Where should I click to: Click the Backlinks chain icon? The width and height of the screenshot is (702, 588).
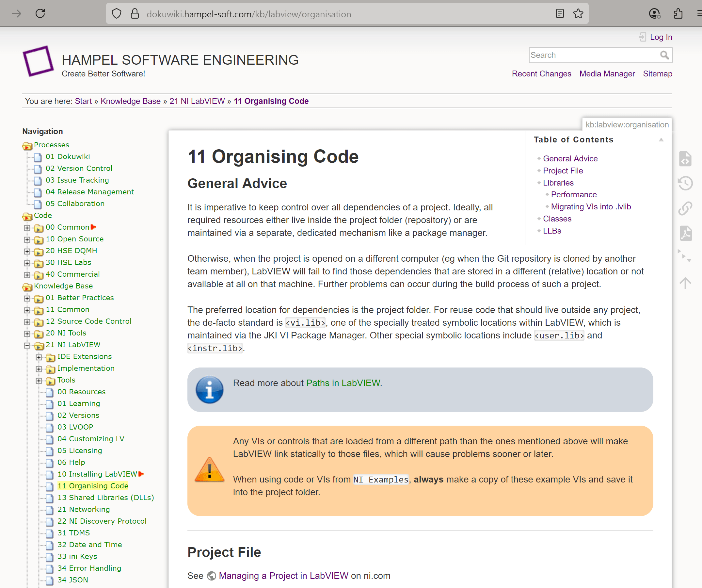click(685, 208)
